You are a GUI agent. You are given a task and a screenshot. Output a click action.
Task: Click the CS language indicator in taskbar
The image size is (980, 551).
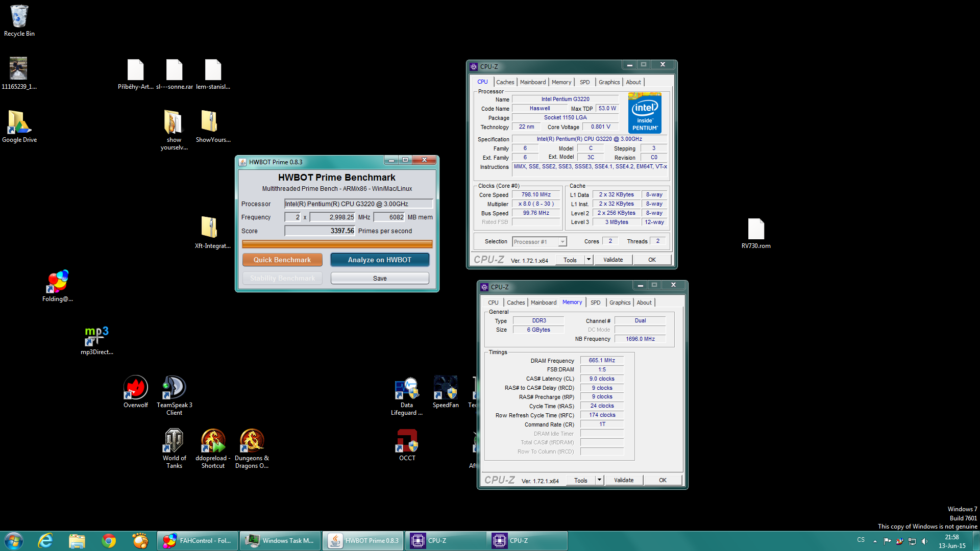(861, 540)
